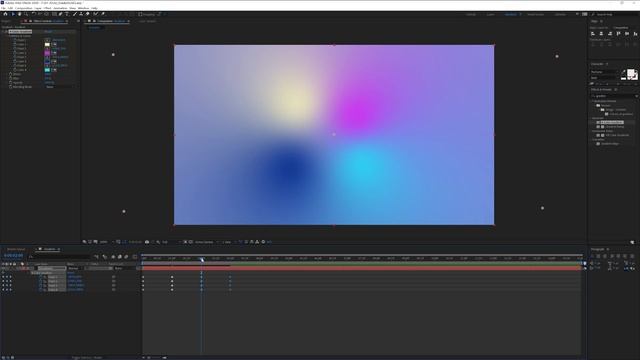Align layers horizontal center

[602, 33]
